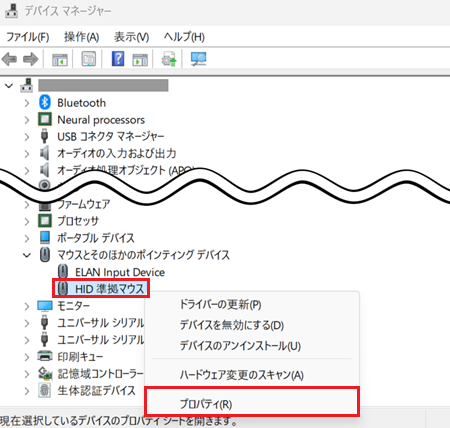Open the blue question mark help icon
Image resolution: width=450 pixels, height=428 pixels.
click(x=118, y=59)
